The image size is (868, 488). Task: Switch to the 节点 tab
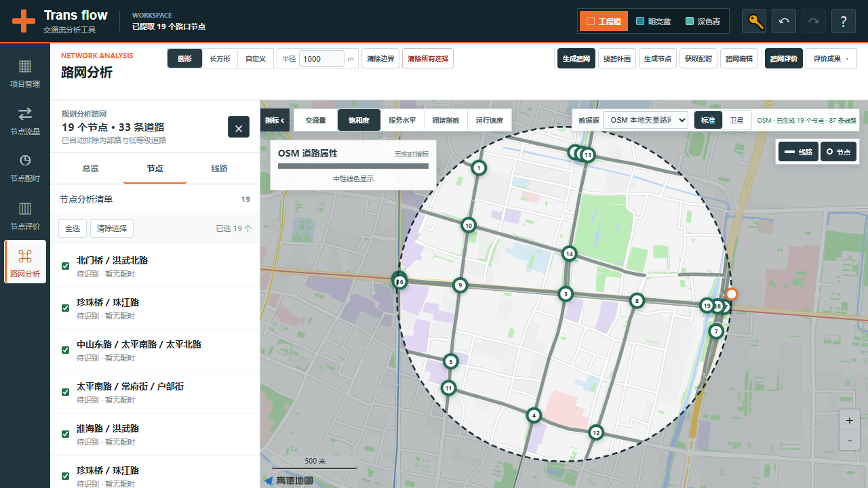click(155, 168)
